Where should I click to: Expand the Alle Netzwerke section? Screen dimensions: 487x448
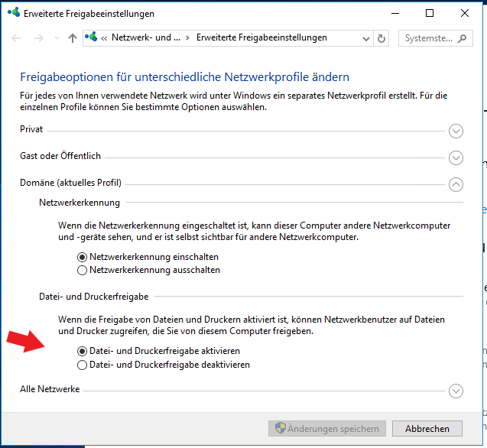tap(456, 391)
